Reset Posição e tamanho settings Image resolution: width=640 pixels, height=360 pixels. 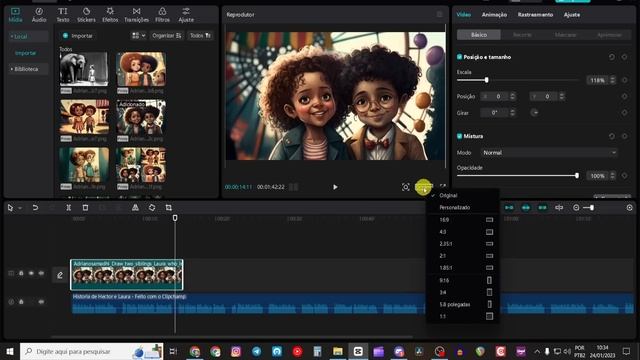611,57
